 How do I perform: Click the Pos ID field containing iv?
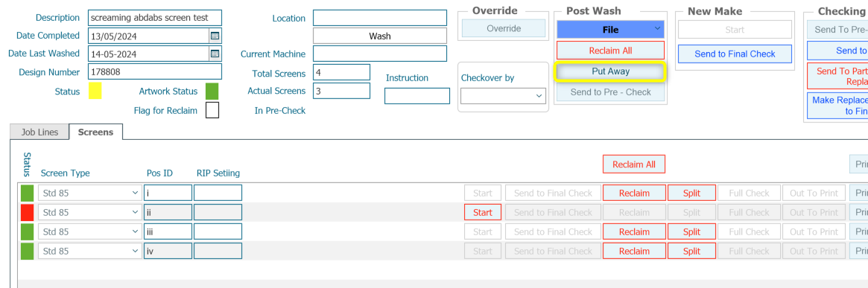click(168, 251)
